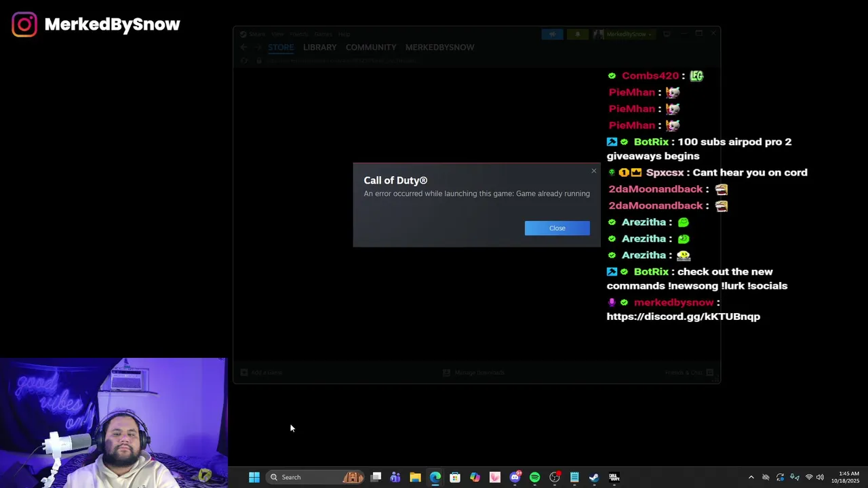Dismiss the error dialog with its X icon
This screenshot has width=868, height=488.
(x=593, y=171)
